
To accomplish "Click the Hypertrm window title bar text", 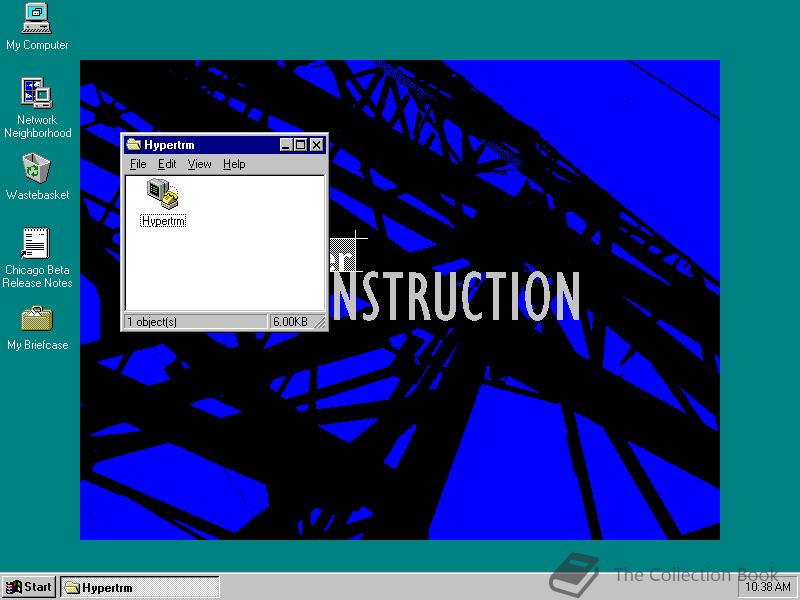I will pyautogui.click(x=169, y=145).
